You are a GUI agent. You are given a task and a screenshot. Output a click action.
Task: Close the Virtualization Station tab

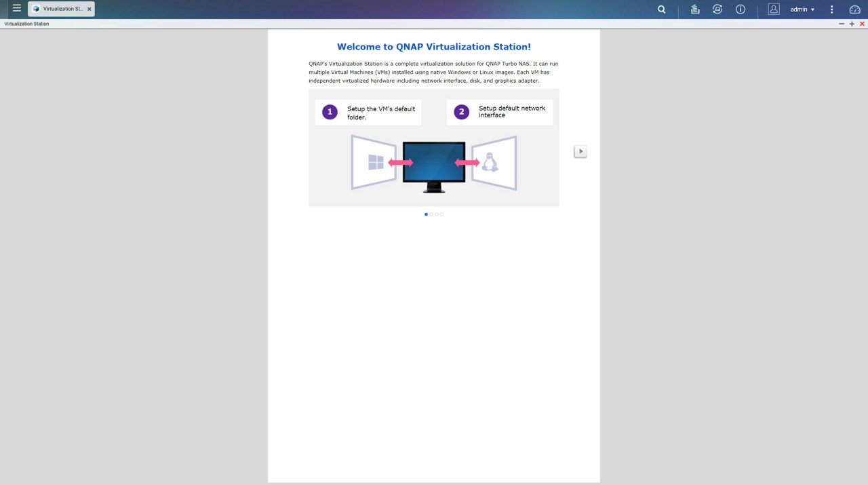point(89,9)
